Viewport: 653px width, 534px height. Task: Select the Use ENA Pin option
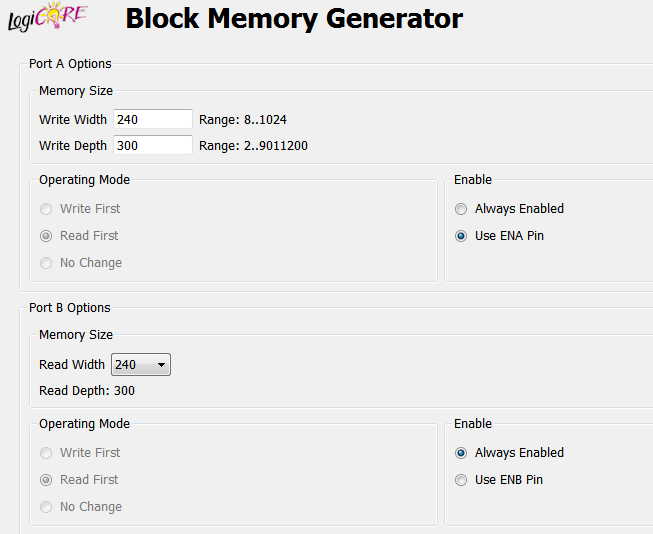(461, 236)
